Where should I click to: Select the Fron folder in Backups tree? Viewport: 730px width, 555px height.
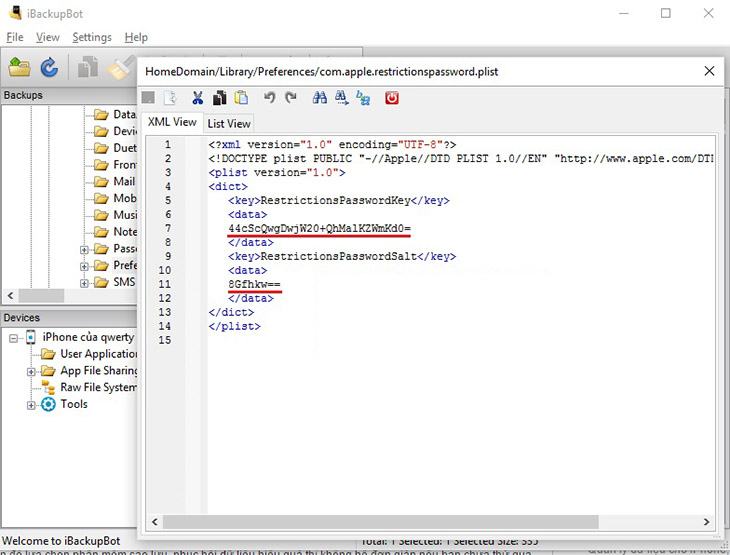tap(115, 164)
